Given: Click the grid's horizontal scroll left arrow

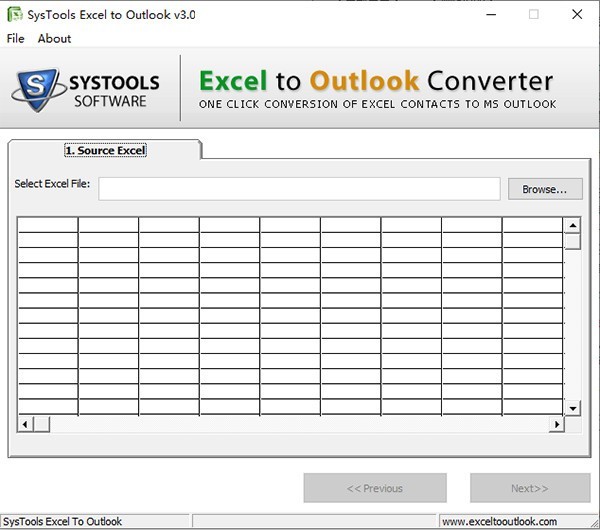Looking at the screenshot, I should click(x=25, y=424).
